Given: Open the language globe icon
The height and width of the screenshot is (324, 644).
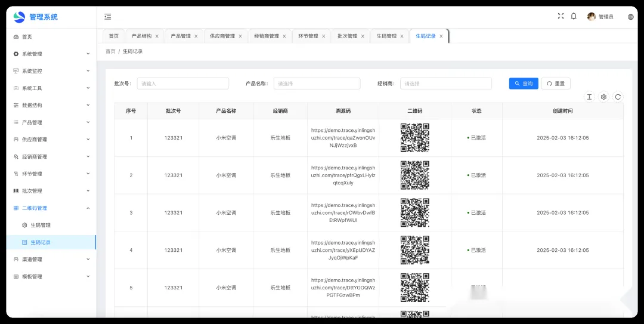Looking at the screenshot, I should [631, 17].
